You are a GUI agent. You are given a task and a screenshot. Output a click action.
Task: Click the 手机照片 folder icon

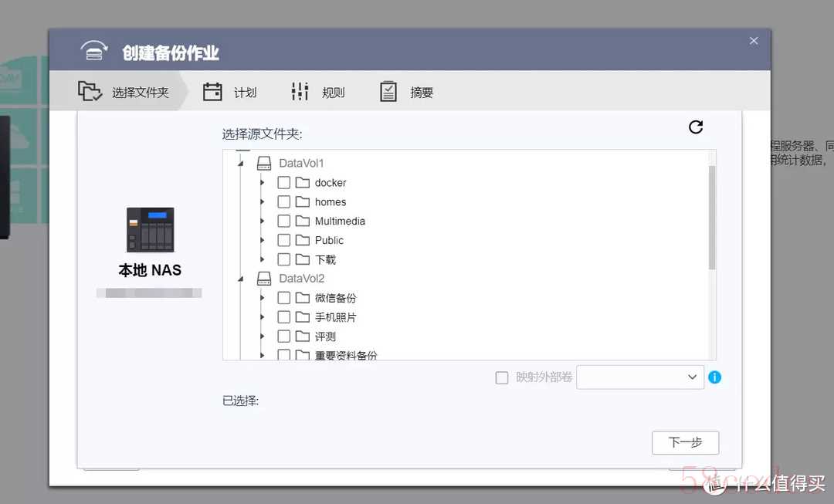tap(303, 317)
